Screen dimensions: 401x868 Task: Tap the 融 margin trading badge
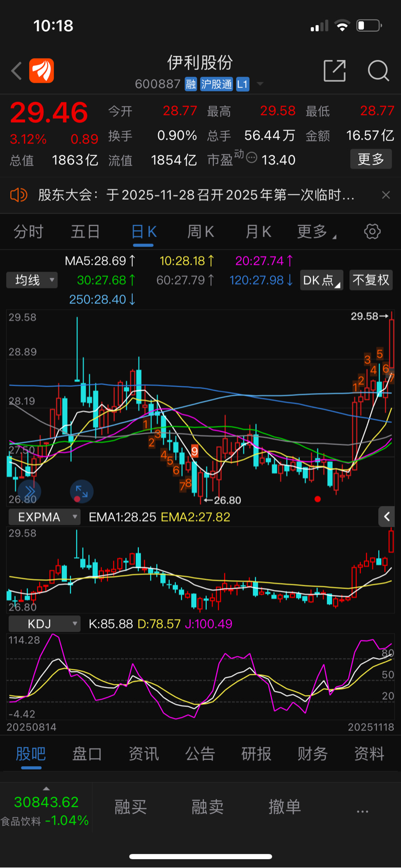click(191, 84)
